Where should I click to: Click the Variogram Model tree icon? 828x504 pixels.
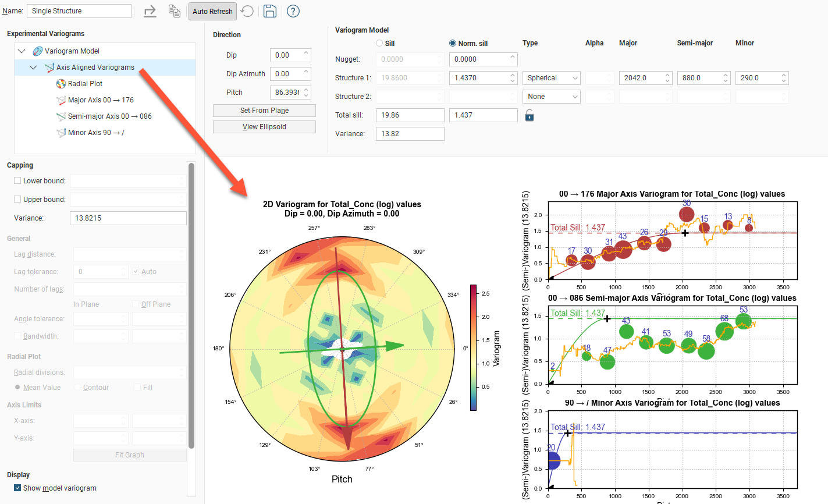point(38,51)
